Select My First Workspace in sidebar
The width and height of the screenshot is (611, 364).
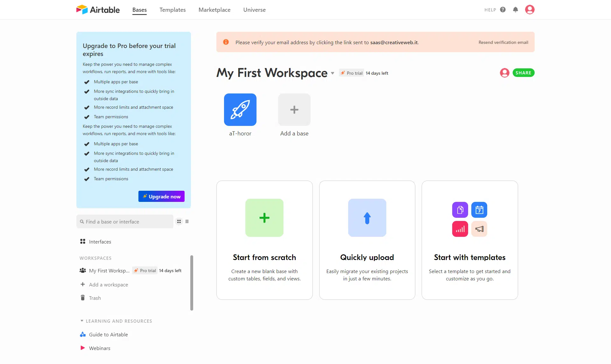109,271
